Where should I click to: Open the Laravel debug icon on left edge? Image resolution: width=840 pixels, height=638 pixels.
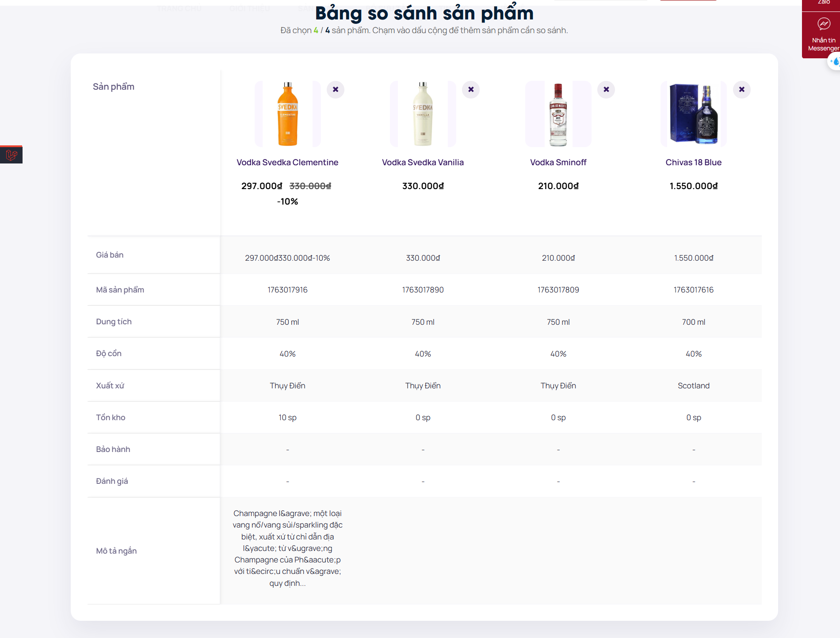(11, 155)
